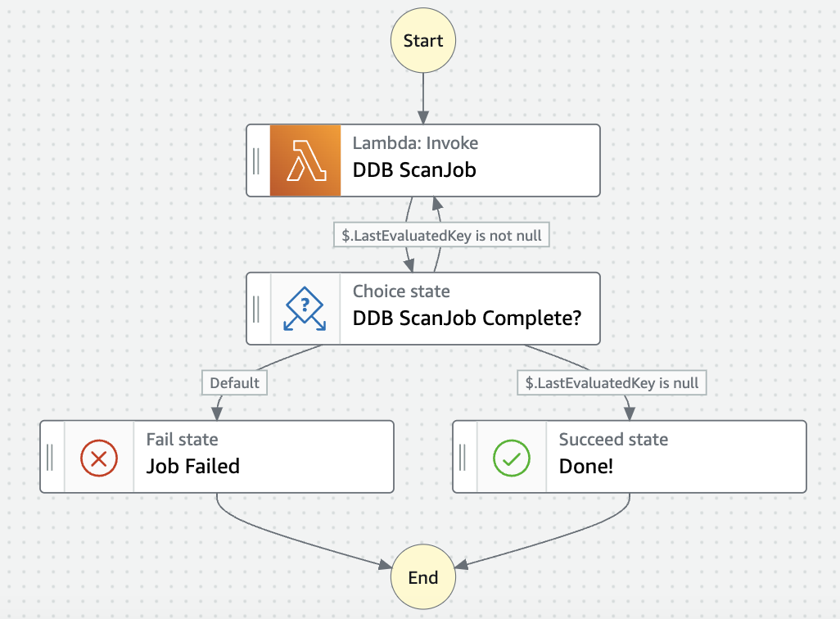Select the Default rule label

click(234, 382)
